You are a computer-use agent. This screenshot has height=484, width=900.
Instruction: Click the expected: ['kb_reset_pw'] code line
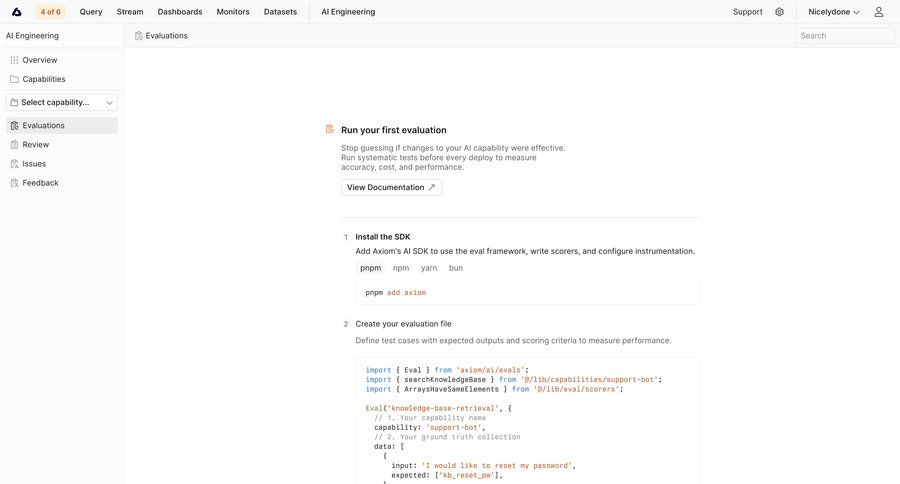coord(447,475)
